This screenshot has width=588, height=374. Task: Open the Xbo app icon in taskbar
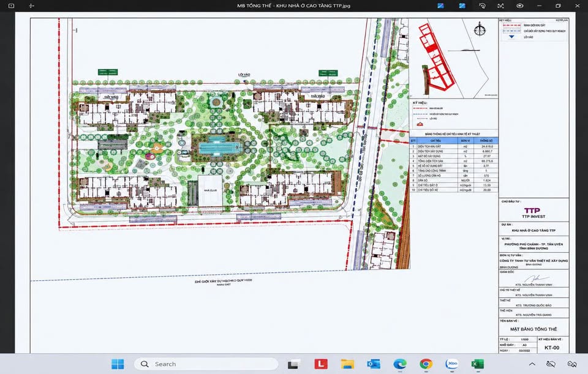(x=452, y=364)
